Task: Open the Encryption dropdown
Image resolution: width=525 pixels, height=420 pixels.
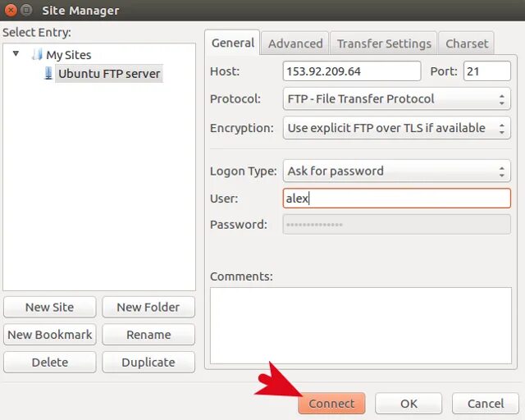Action: (397, 128)
